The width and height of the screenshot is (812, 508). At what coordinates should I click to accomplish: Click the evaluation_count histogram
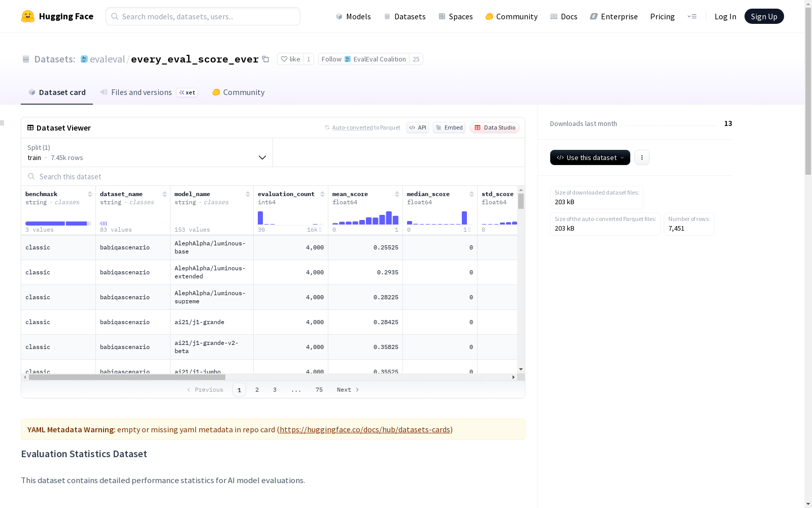click(x=291, y=218)
